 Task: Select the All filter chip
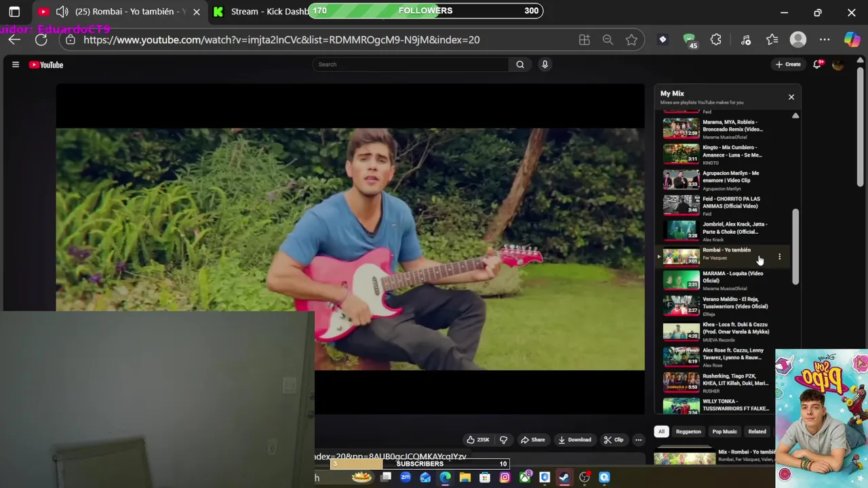click(661, 432)
